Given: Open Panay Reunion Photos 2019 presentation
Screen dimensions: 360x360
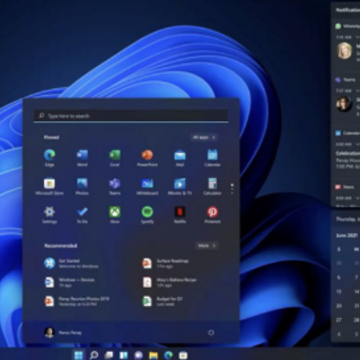Looking at the screenshot, I should [77, 301].
